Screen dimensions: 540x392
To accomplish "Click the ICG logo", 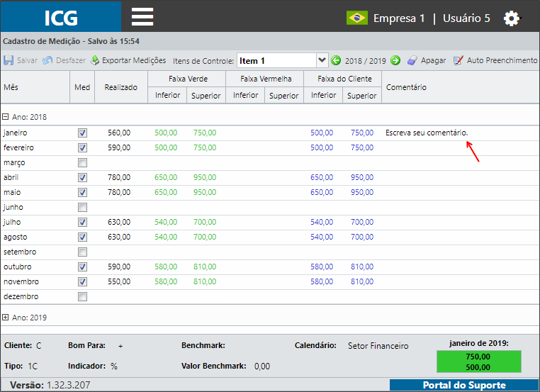I will click(x=61, y=17).
